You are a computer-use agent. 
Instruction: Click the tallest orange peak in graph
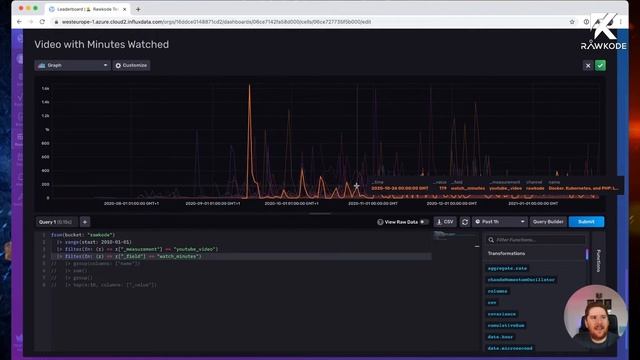pyautogui.click(x=249, y=86)
